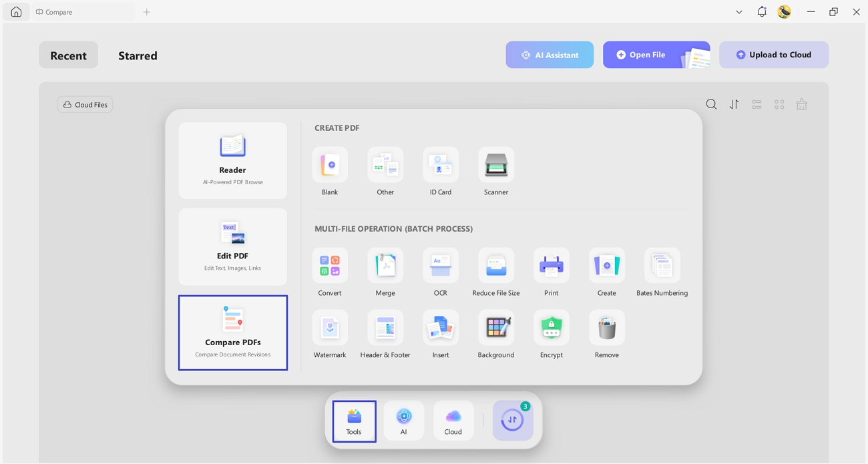Switch to the Starred tab
This screenshot has width=868, height=464.
click(138, 55)
